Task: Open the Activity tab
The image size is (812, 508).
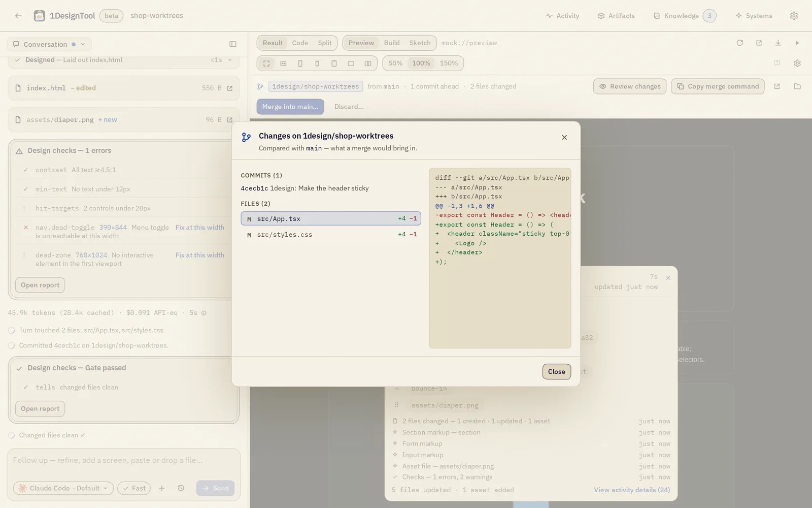Action: click(562, 16)
